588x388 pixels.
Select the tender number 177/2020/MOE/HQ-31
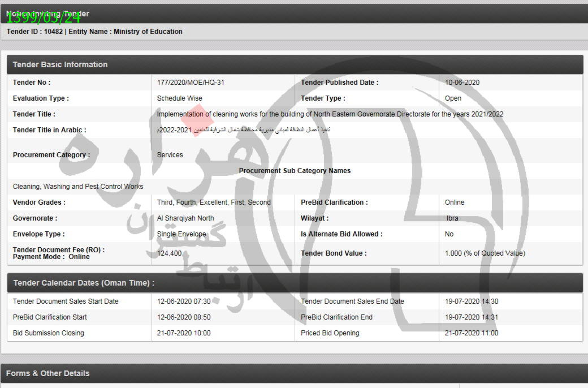coord(191,83)
